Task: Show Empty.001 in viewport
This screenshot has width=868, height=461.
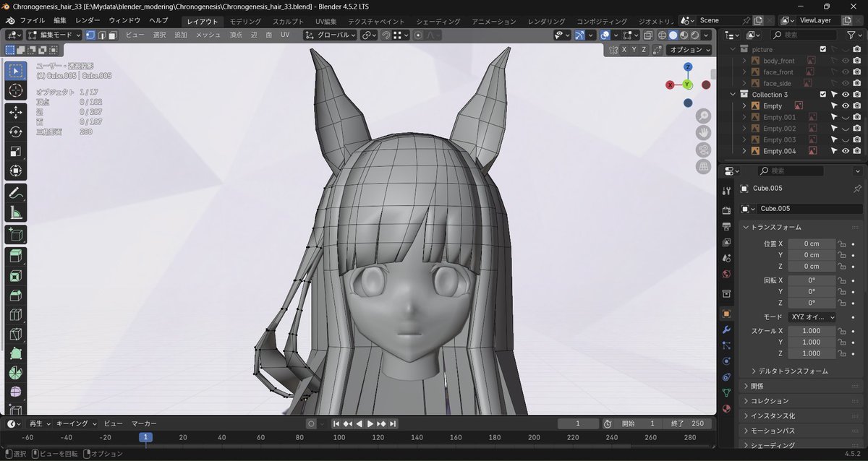Action: tap(845, 117)
